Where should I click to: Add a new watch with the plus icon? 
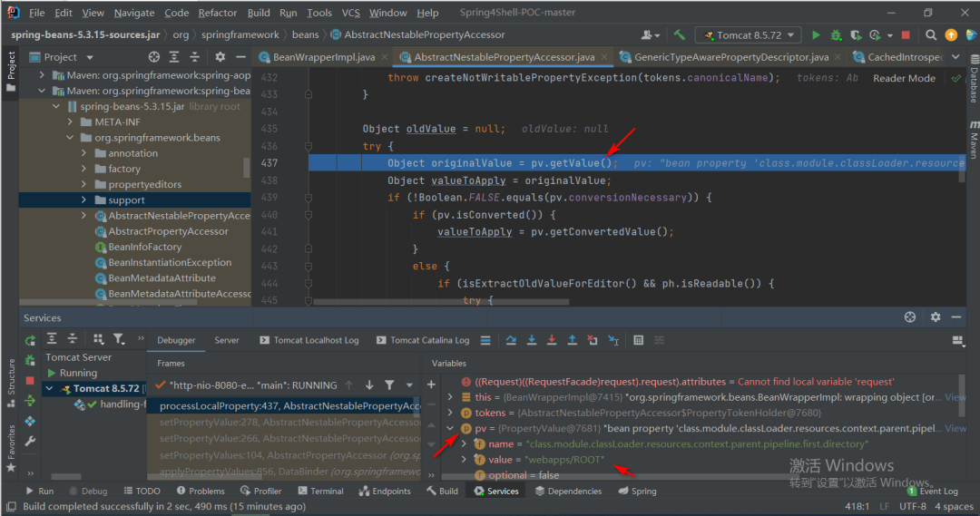[431, 385]
